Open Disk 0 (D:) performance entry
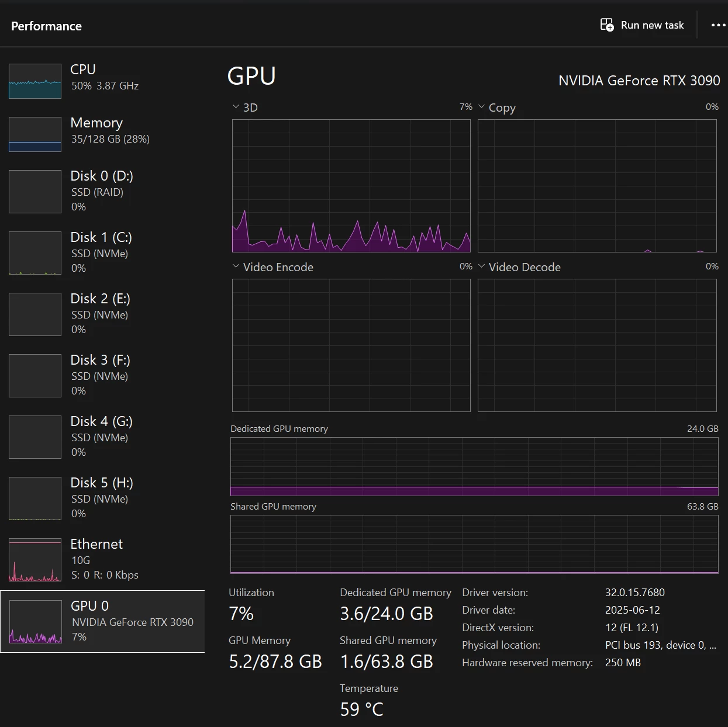The image size is (728, 727). 102,191
